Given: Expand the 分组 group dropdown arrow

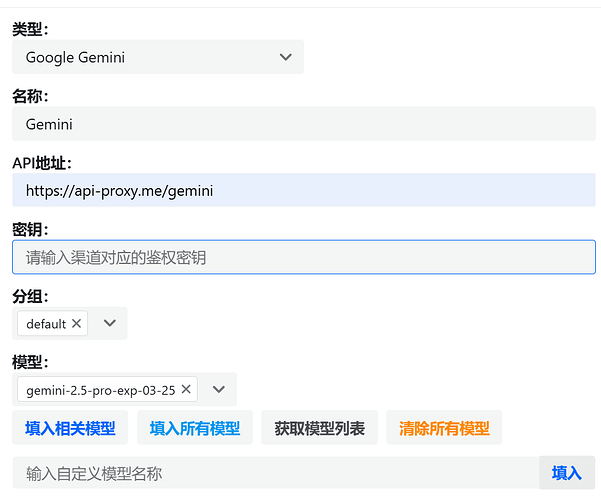Looking at the screenshot, I should (110, 323).
